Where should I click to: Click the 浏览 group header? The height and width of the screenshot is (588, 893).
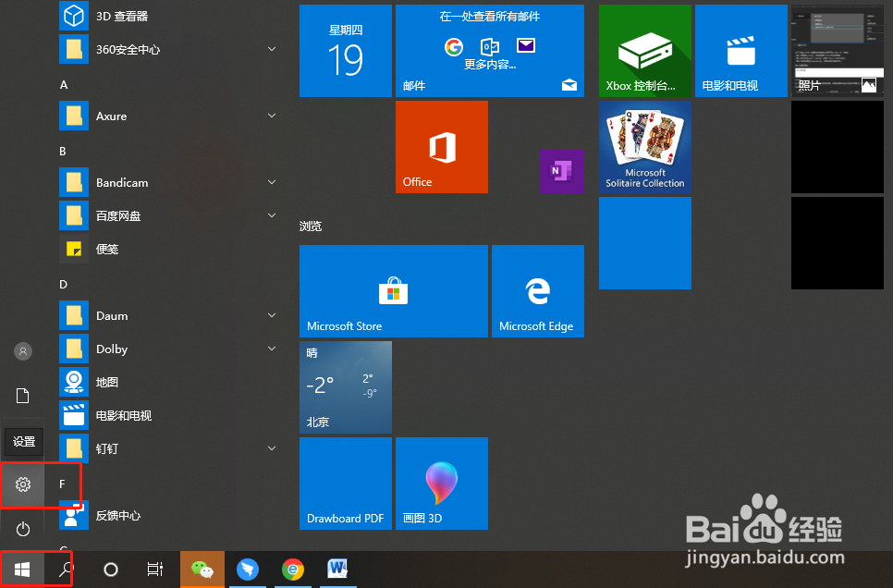pyautogui.click(x=311, y=227)
